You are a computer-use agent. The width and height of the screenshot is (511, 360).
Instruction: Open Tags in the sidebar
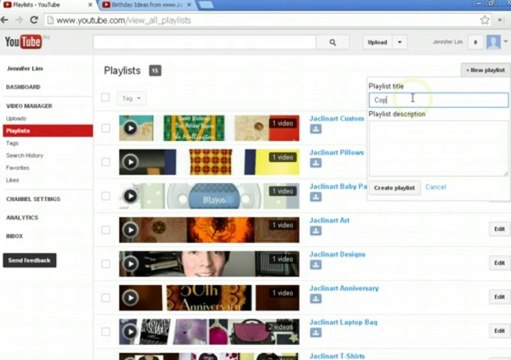tap(12, 143)
